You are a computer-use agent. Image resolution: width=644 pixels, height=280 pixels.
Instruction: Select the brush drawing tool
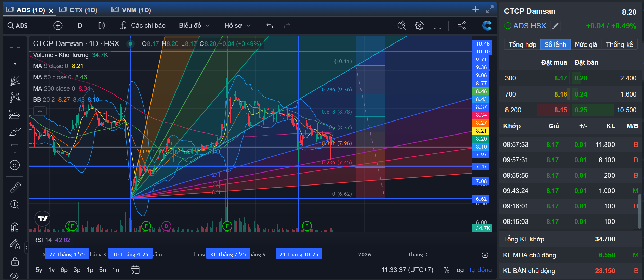(x=15, y=131)
